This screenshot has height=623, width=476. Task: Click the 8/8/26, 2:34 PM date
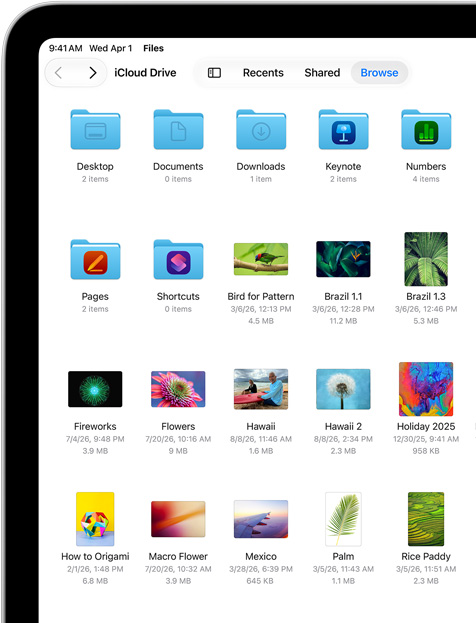(343, 439)
